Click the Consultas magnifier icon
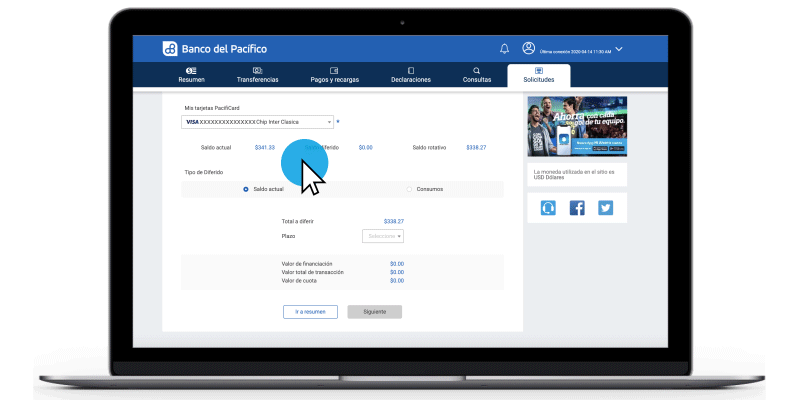This screenshot has width=800, height=400. (477, 71)
